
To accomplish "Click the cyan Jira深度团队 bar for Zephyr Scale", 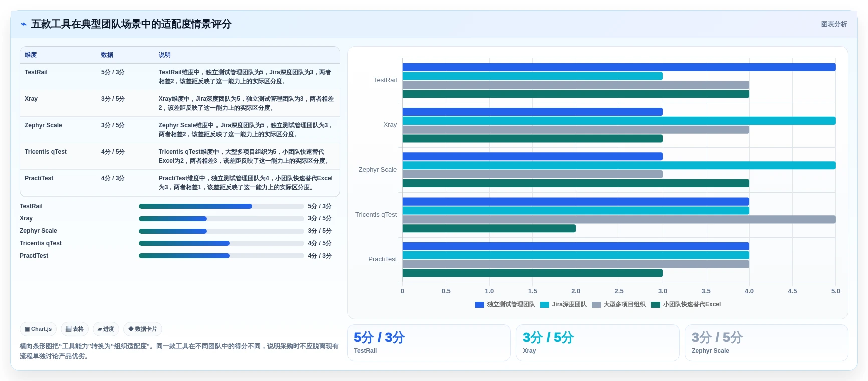I will click(x=619, y=165).
